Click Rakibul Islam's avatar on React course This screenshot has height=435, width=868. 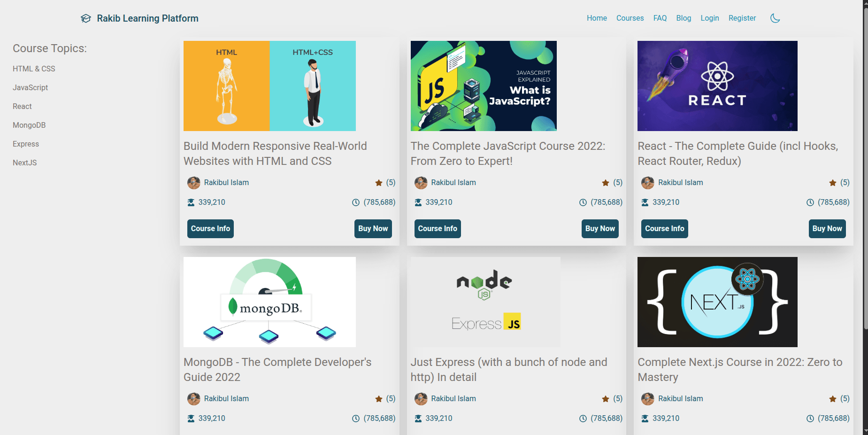point(647,183)
